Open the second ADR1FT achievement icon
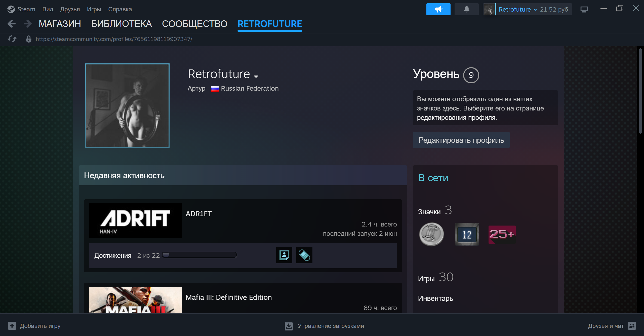The width and height of the screenshot is (644, 336). tap(304, 255)
